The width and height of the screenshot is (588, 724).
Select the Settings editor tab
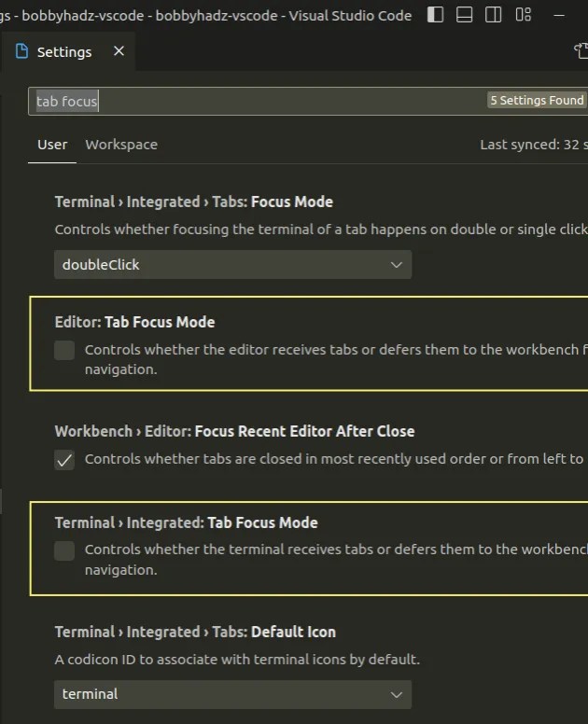point(68,51)
